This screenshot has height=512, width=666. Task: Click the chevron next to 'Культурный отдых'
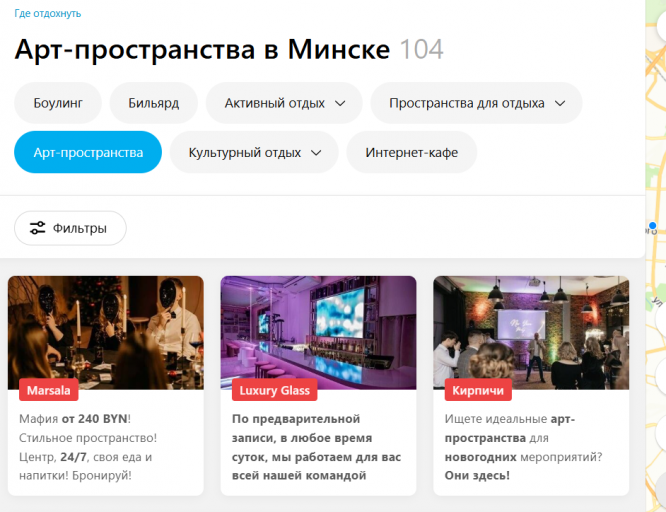pos(316,153)
